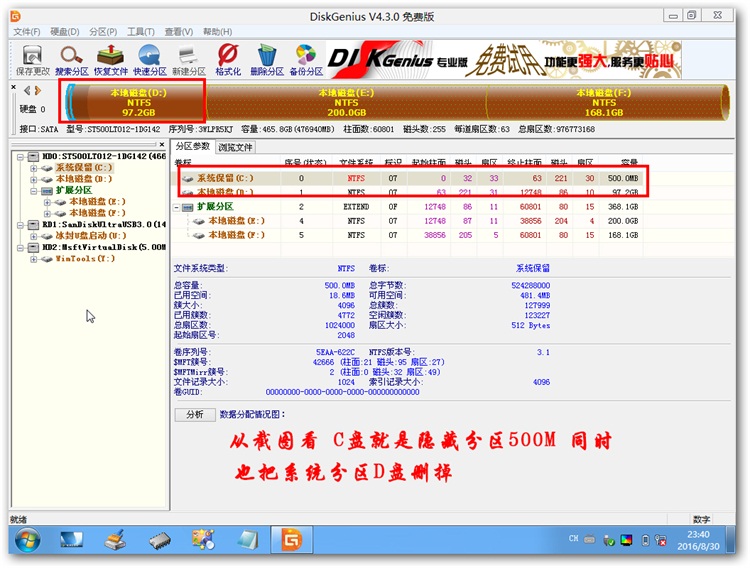Open the 分区(P) menu
This screenshot has width=750, height=568.
[x=103, y=32]
